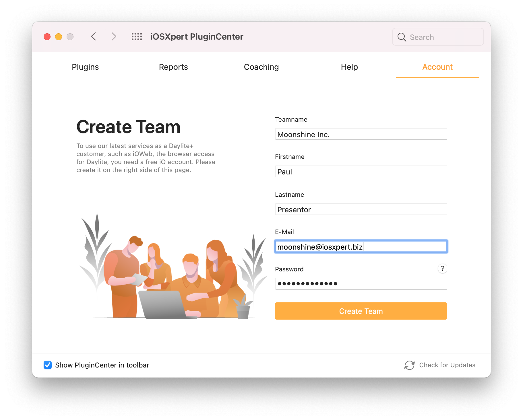Click the iOSXpert PluginCenter window title
This screenshot has width=523, height=420.
197,37
